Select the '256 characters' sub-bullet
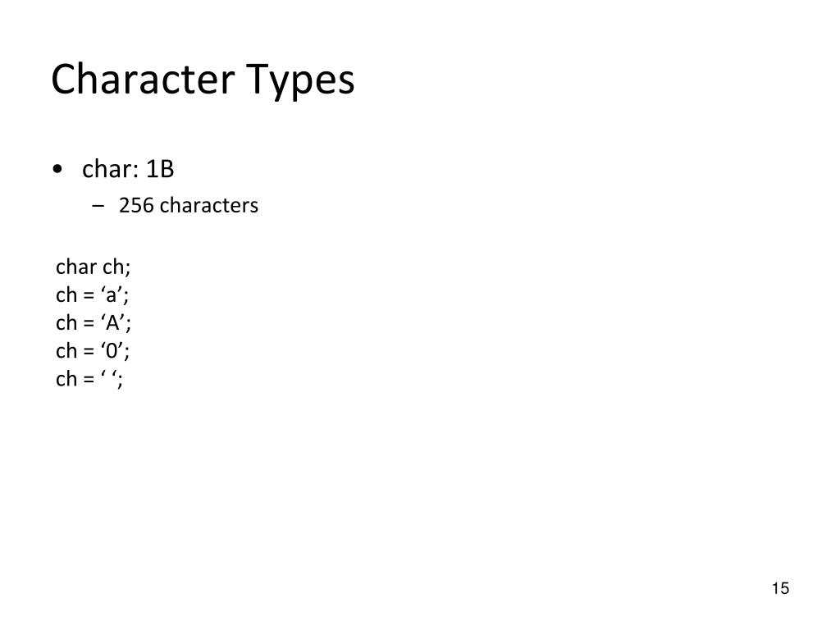Screen dimensions: 840x630 tap(188, 205)
